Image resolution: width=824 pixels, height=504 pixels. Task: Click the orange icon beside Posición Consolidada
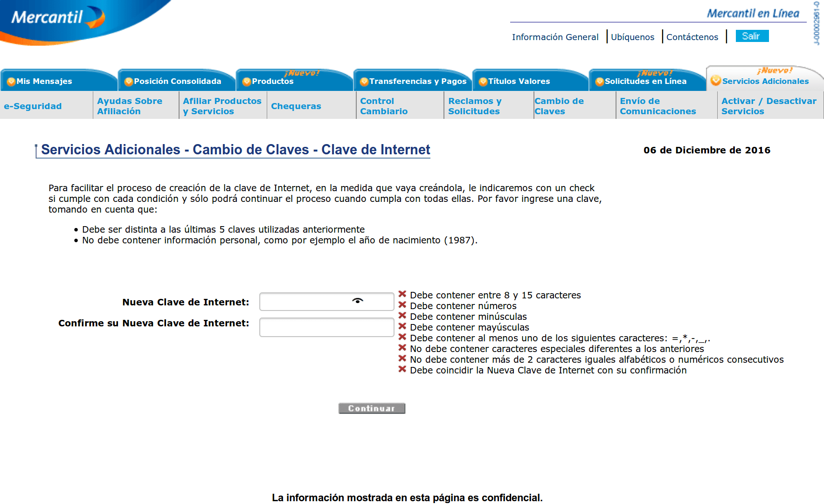point(129,82)
